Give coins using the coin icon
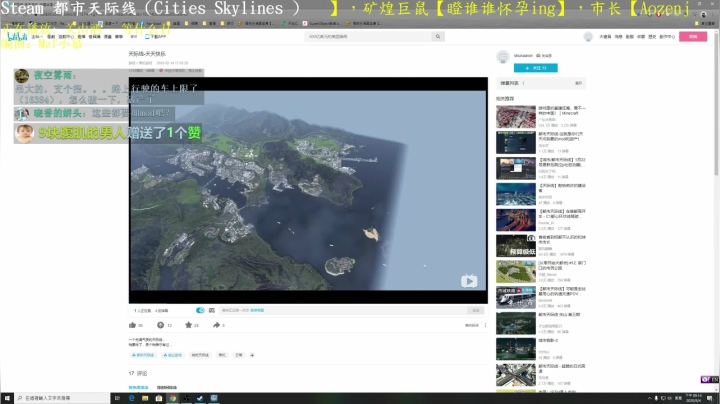This screenshot has width=720, height=404. (160, 325)
